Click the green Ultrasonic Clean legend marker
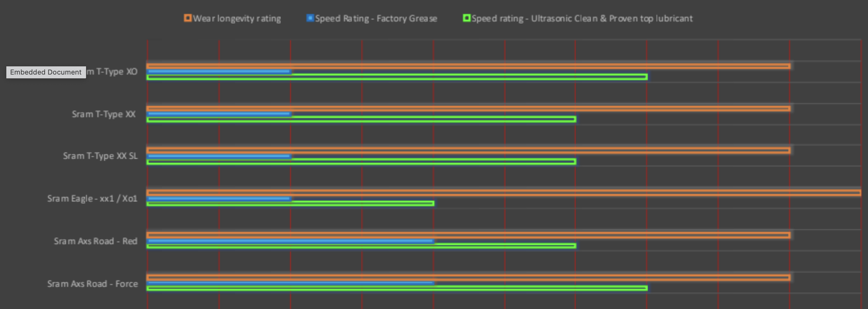 click(x=466, y=18)
